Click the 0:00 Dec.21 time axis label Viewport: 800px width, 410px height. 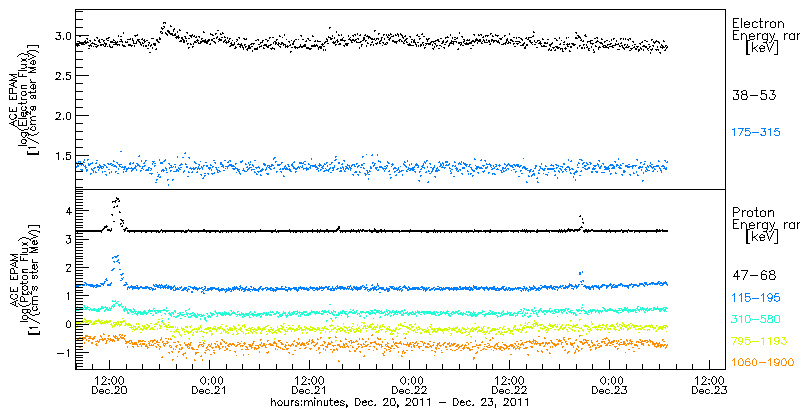click(x=210, y=386)
